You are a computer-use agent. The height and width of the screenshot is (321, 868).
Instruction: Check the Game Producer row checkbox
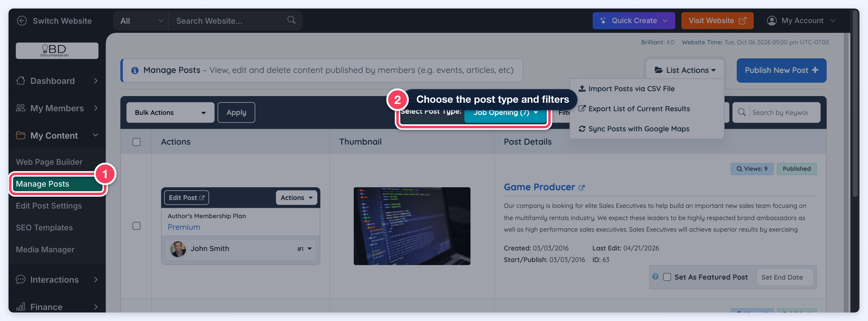pyautogui.click(x=136, y=226)
